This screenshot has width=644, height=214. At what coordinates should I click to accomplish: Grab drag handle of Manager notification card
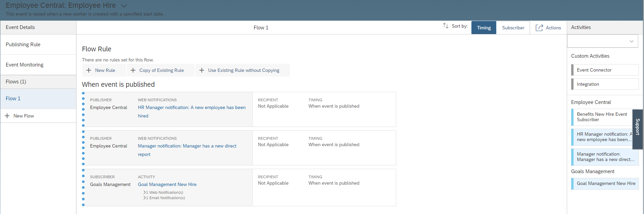point(83,148)
